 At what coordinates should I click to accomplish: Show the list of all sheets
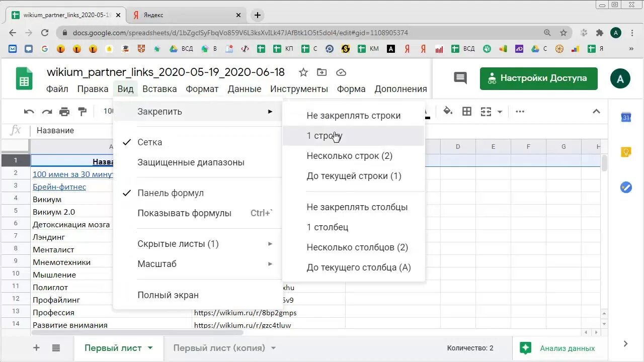[56, 348]
